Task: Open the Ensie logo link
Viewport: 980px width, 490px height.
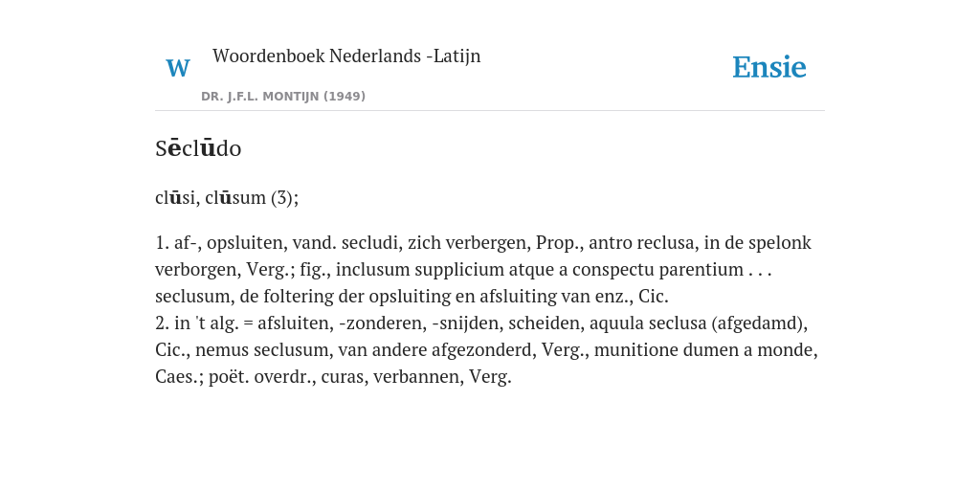Action: (x=768, y=67)
